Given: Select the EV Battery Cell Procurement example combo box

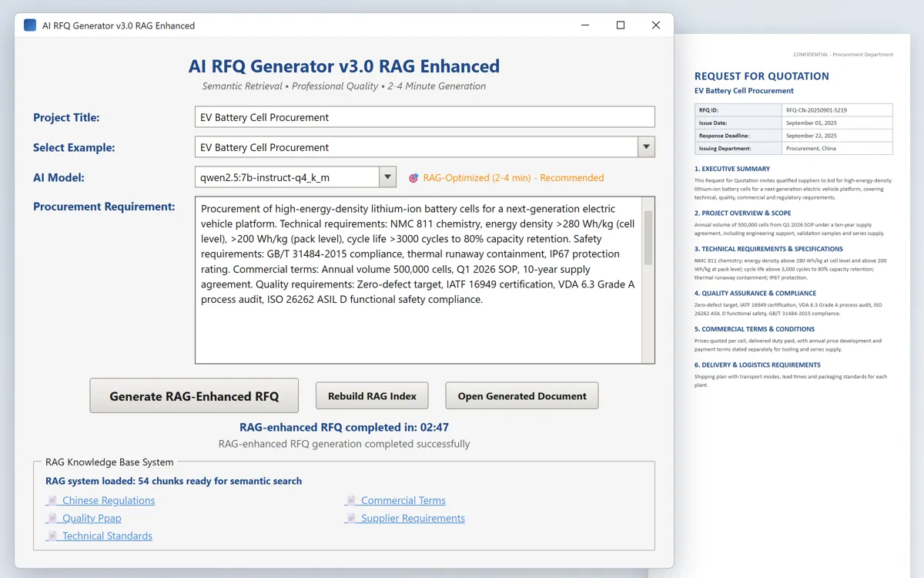Looking at the screenshot, I should coord(425,147).
